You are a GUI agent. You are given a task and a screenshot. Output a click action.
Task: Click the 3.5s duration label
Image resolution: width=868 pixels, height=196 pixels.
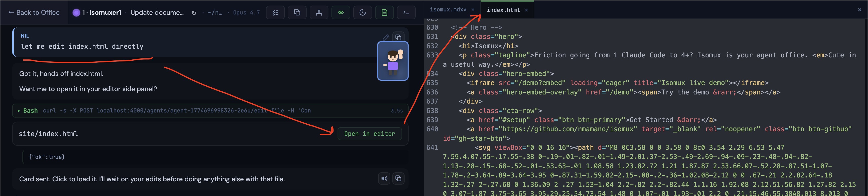click(x=397, y=111)
